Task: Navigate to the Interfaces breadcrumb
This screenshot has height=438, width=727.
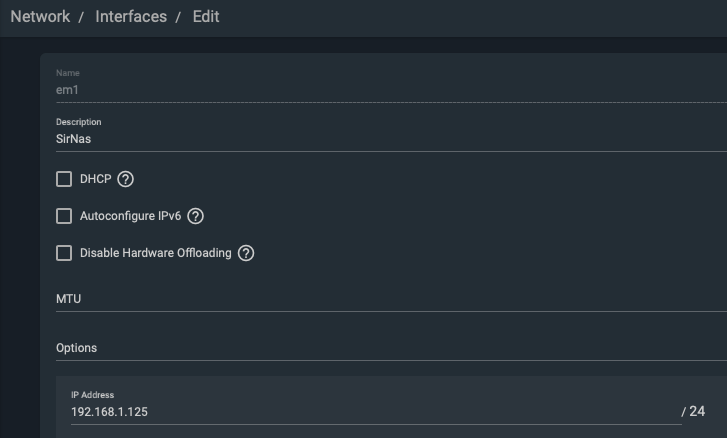Action: pos(131,17)
